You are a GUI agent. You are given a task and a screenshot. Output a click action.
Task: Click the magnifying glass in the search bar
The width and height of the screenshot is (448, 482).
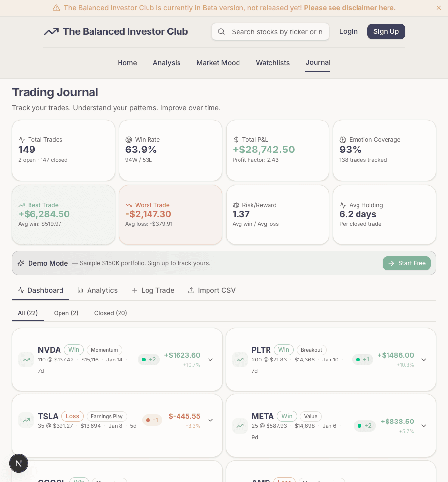point(221,31)
